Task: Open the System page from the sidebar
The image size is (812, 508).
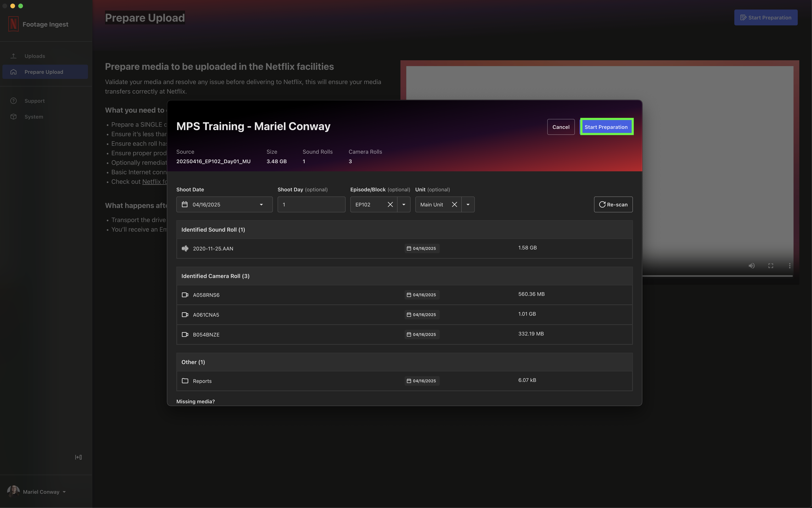Action: pyautogui.click(x=45, y=117)
